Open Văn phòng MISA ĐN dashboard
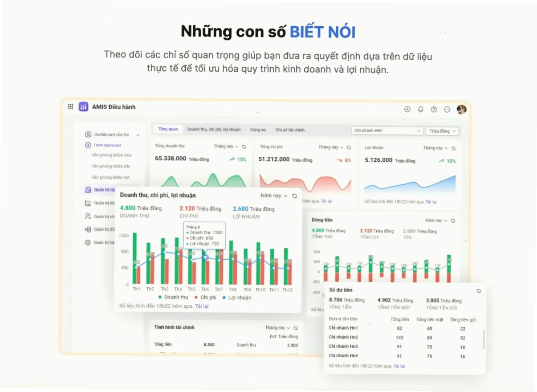537x392 pixels. (111, 166)
